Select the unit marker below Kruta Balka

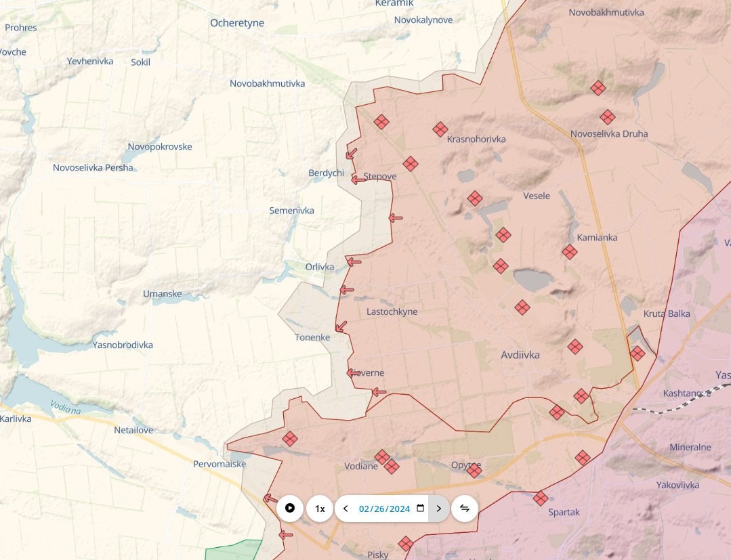[x=638, y=353]
